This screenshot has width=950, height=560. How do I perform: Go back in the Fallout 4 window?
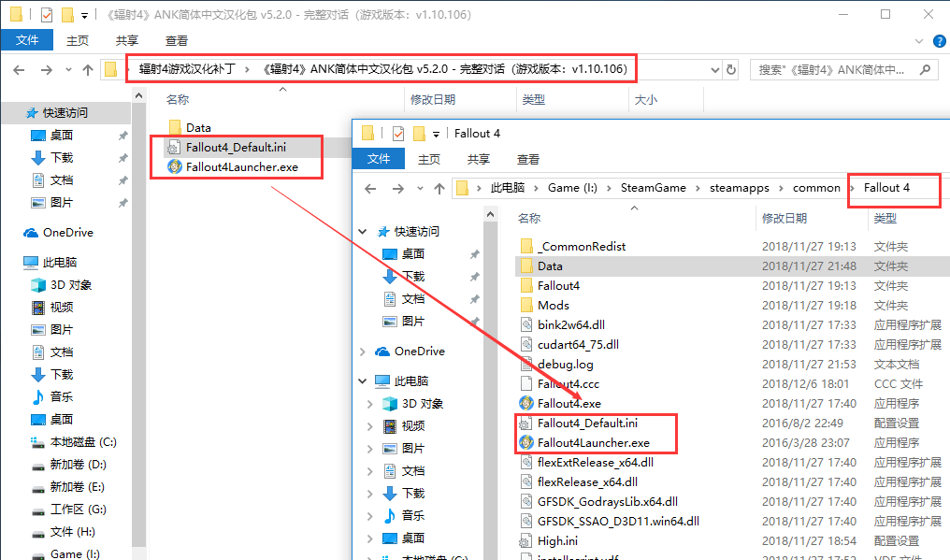click(x=370, y=189)
